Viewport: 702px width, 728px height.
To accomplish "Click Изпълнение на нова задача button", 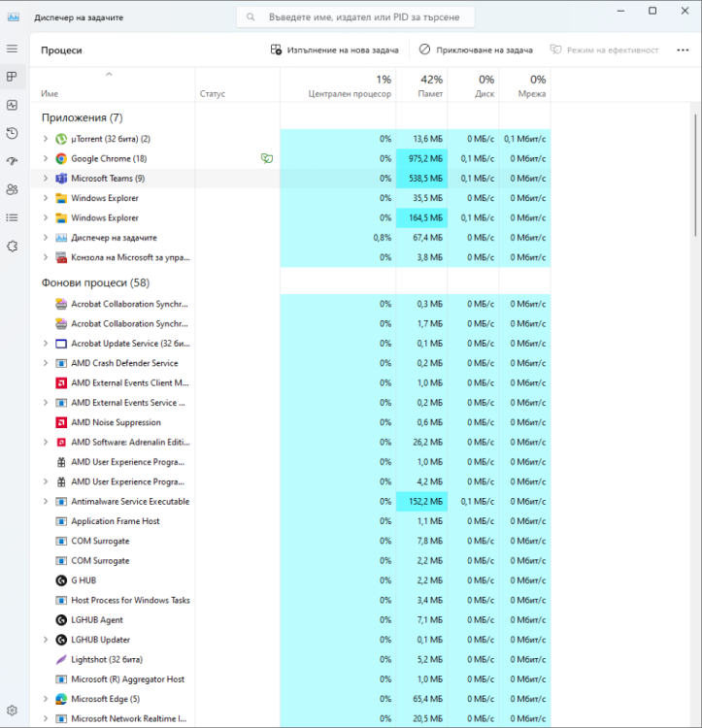I will 334,50.
